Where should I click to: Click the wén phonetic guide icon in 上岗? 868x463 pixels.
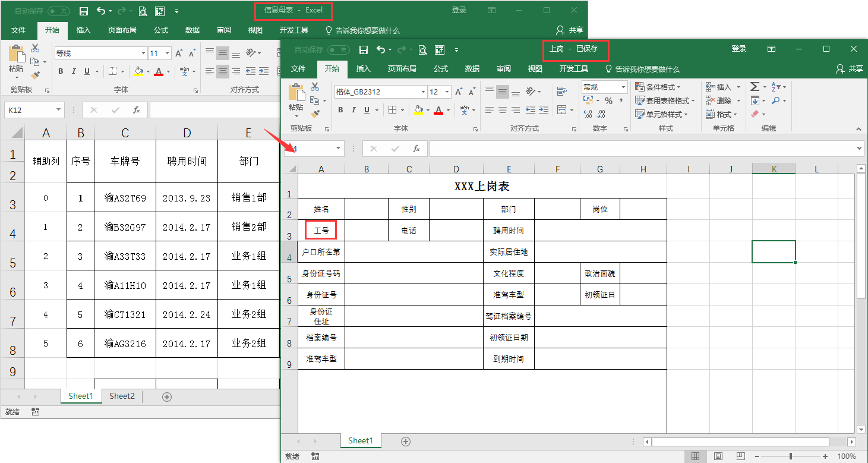click(x=464, y=110)
